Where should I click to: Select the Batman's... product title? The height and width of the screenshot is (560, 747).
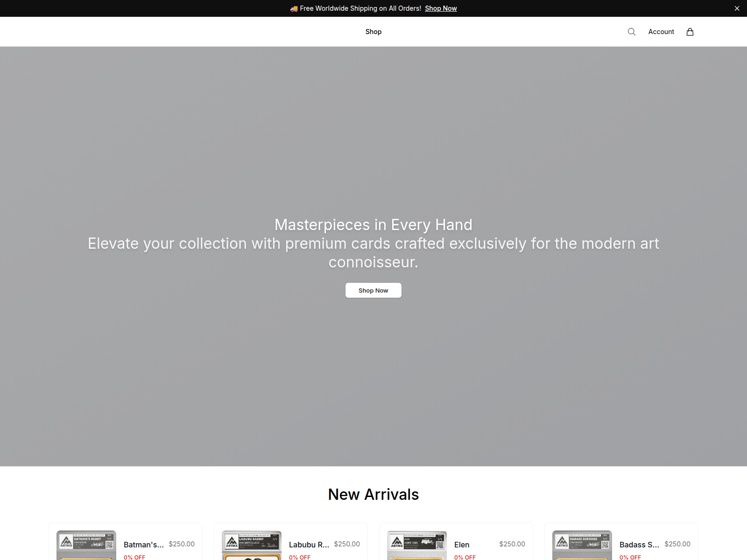pyautogui.click(x=144, y=545)
